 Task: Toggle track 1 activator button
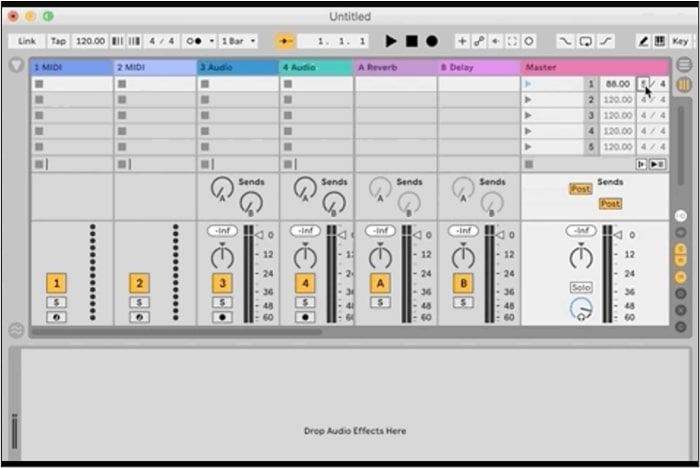(54, 283)
